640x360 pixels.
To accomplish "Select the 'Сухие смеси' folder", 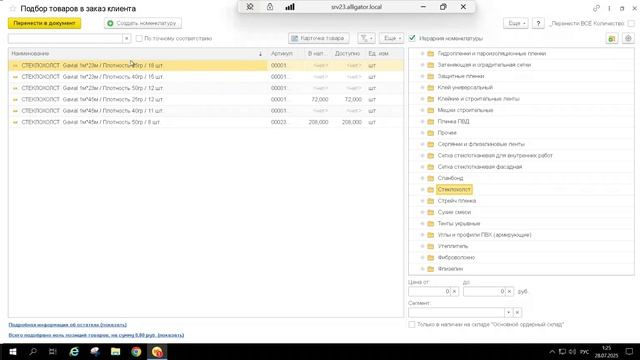I will coord(454,212).
